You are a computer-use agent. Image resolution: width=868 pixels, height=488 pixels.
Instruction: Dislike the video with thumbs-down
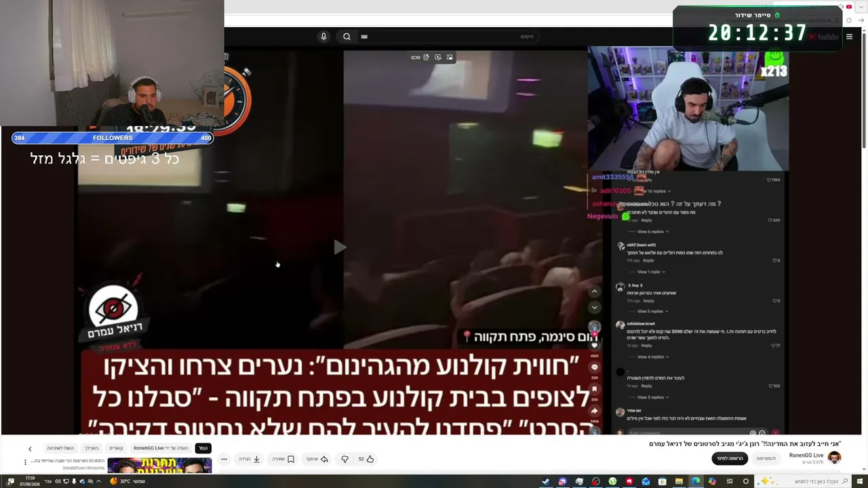pos(344,459)
